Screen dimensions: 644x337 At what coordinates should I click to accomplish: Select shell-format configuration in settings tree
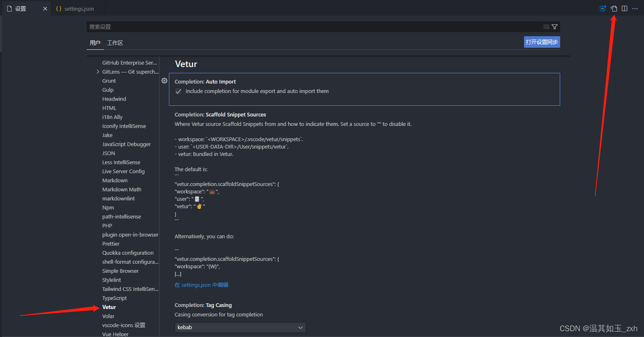tap(130, 262)
